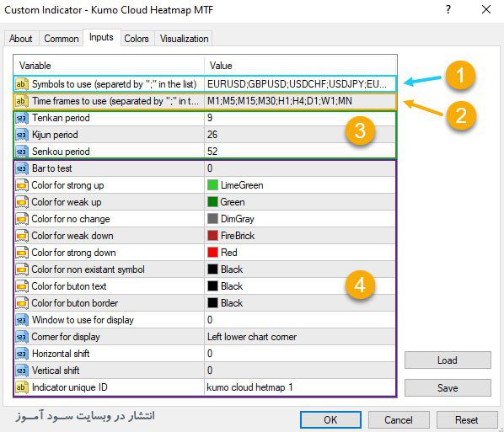The height and width of the screenshot is (432, 504).
Task: Click the help question mark in title bar
Action: pos(448,9)
